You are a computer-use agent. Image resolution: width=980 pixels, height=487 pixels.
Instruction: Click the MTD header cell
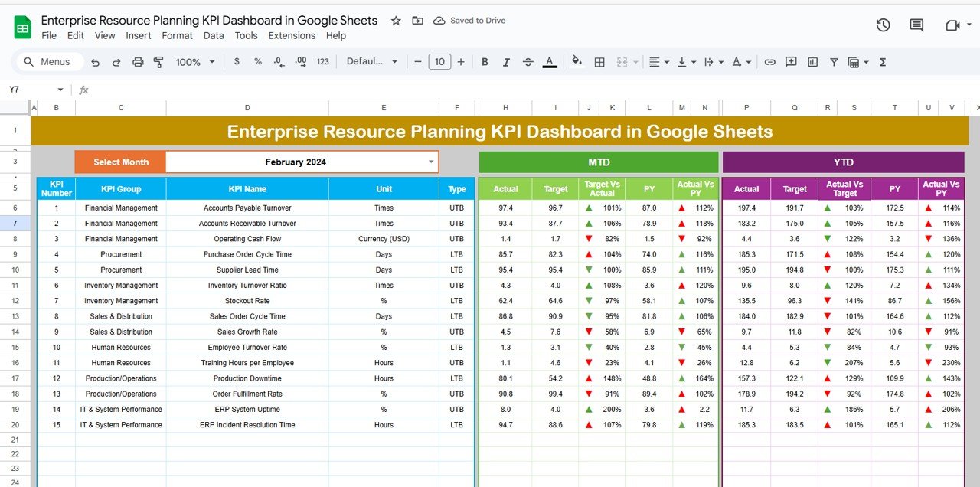pyautogui.click(x=599, y=162)
